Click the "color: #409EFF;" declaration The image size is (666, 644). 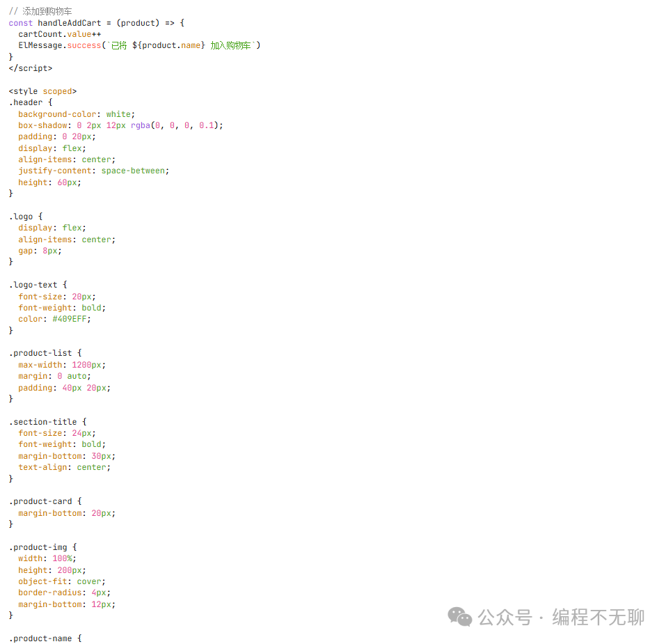coord(54,319)
